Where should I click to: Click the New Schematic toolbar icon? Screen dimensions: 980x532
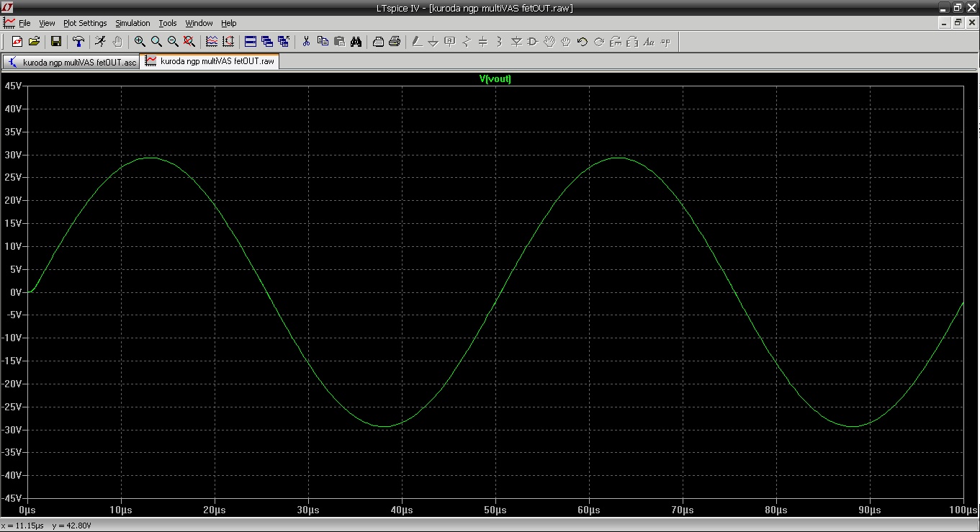(x=17, y=42)
